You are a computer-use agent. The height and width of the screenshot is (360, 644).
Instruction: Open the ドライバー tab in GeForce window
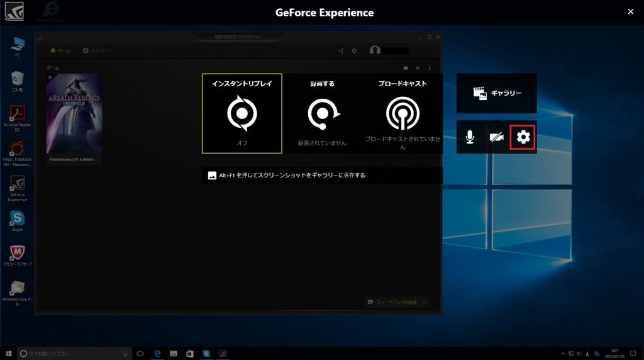97,50
